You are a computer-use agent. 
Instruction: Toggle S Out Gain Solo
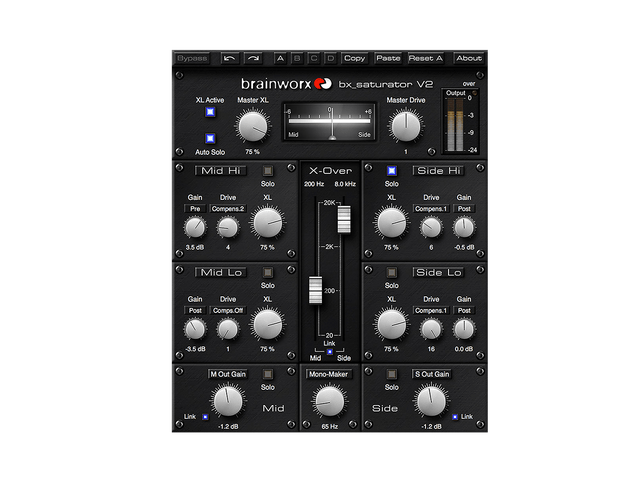point(391,374)
